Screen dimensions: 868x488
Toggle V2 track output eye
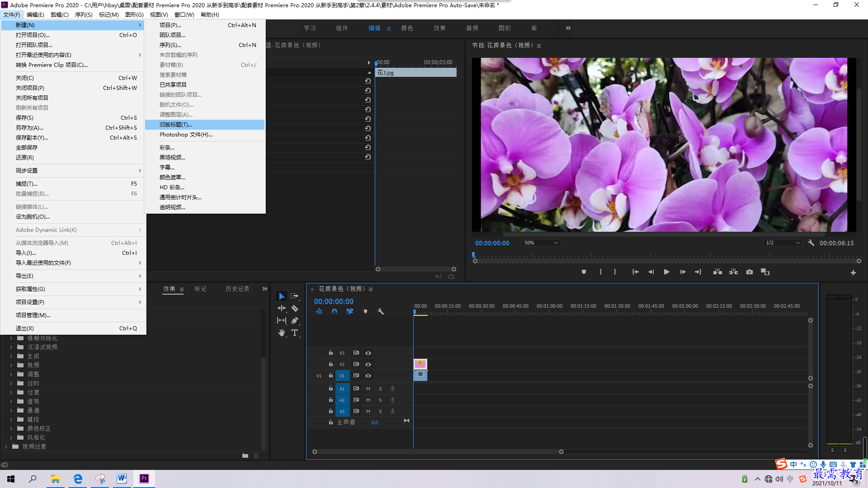point(368,364)
